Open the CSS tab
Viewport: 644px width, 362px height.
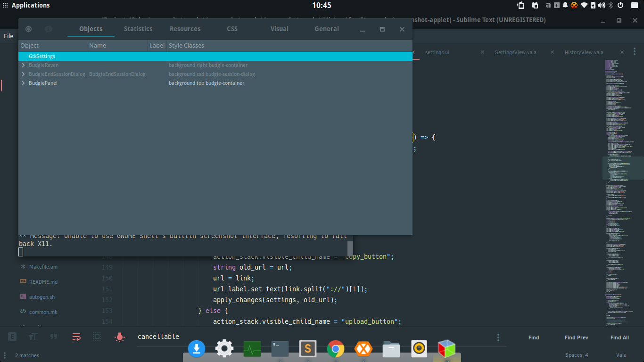(x=232, y=29)
